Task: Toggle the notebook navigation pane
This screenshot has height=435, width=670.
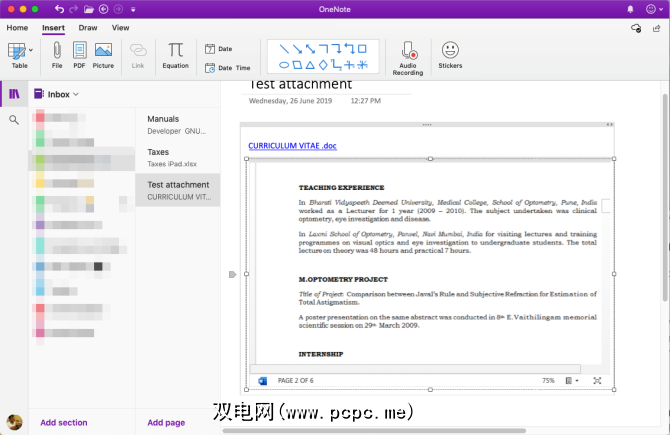Action: click(14, 94)
